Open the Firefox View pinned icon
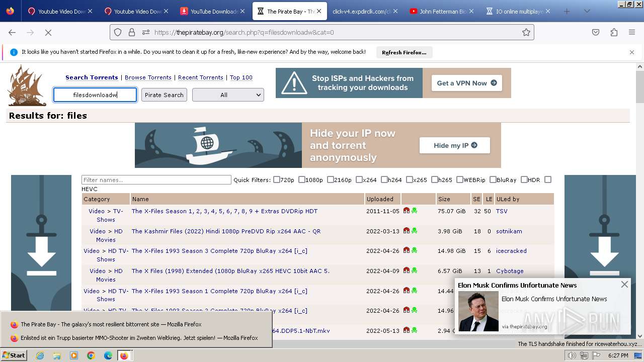Screen dimensions: 644x362 pyautogui.click(x=10, y=11)
